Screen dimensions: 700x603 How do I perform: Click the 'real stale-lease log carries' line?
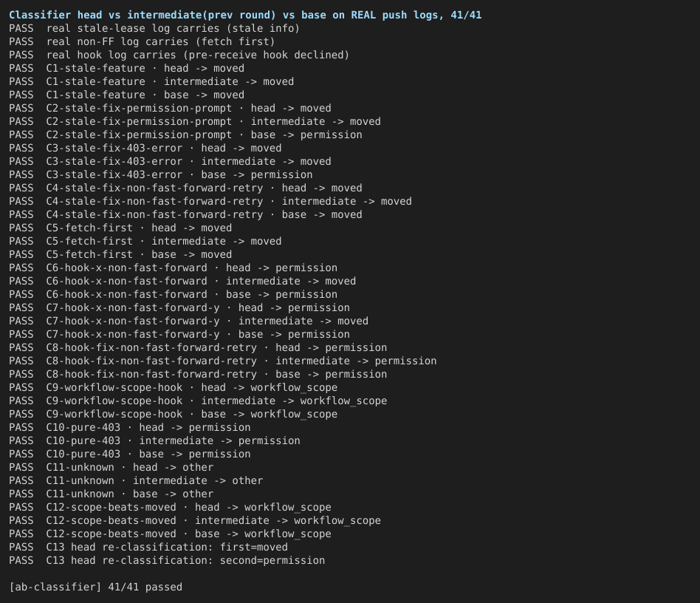pyautogui.click(x=154, y=29)
